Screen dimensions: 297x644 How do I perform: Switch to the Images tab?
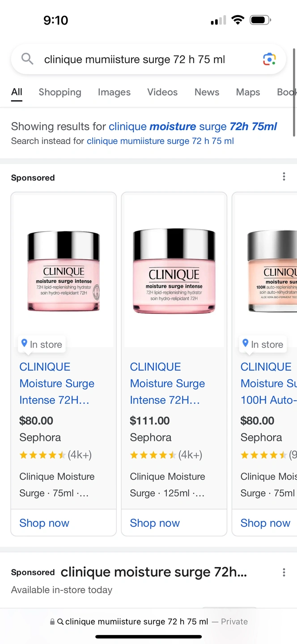click(114, 92)
